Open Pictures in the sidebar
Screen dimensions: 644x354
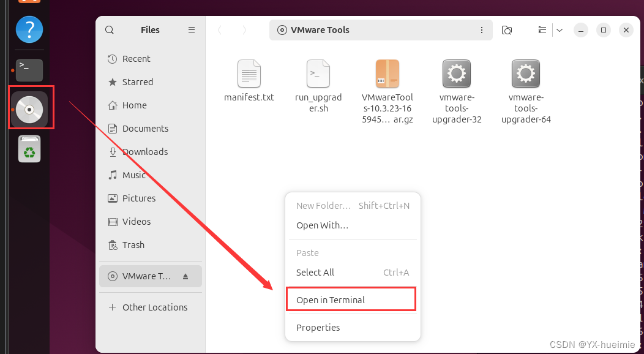151,198
